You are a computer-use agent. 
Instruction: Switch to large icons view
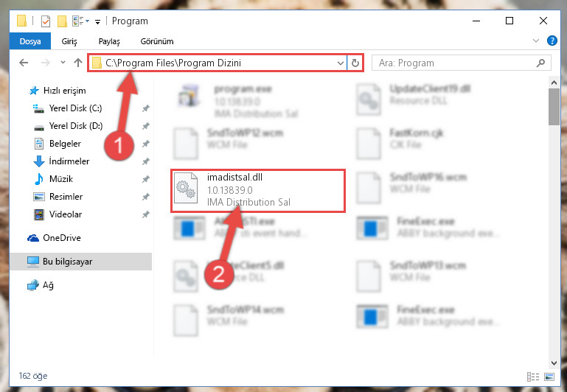tap(549, 377)
